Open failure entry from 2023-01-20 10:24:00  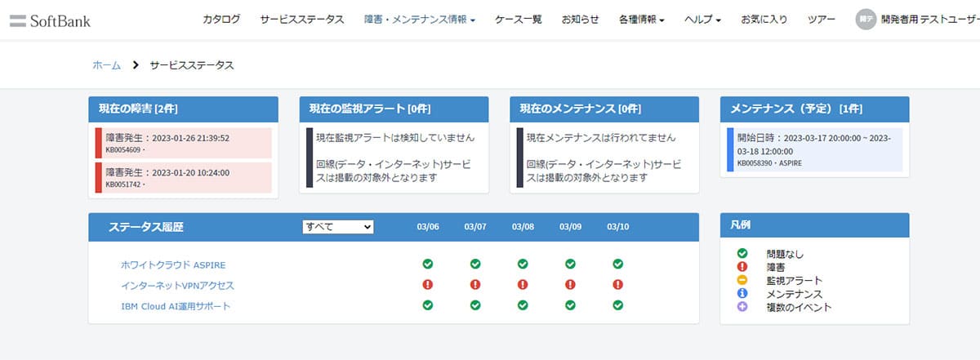(x=184, y=178)
